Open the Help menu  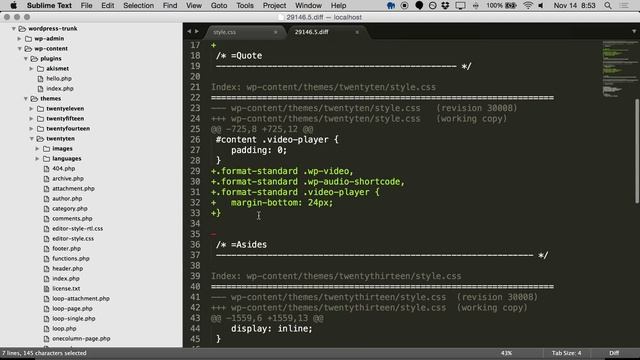pos(338,6)
